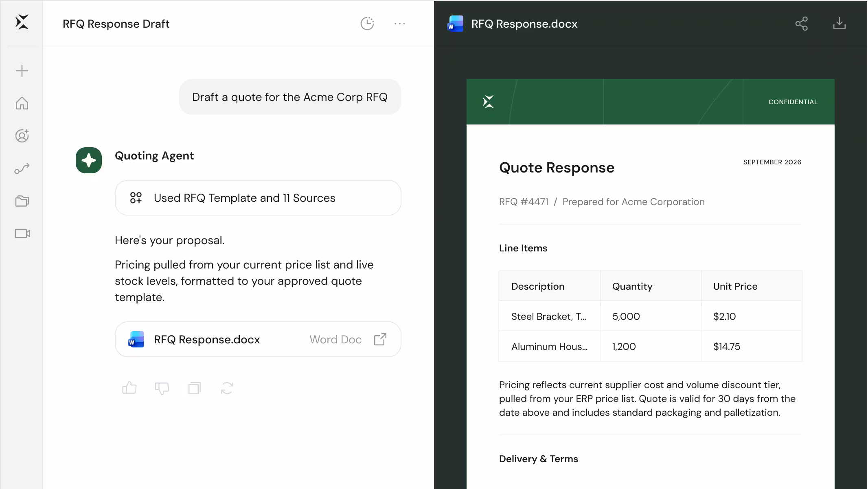868x489 pixels.
Task: Click the Word icon in preview header
Action: point(455,24)
